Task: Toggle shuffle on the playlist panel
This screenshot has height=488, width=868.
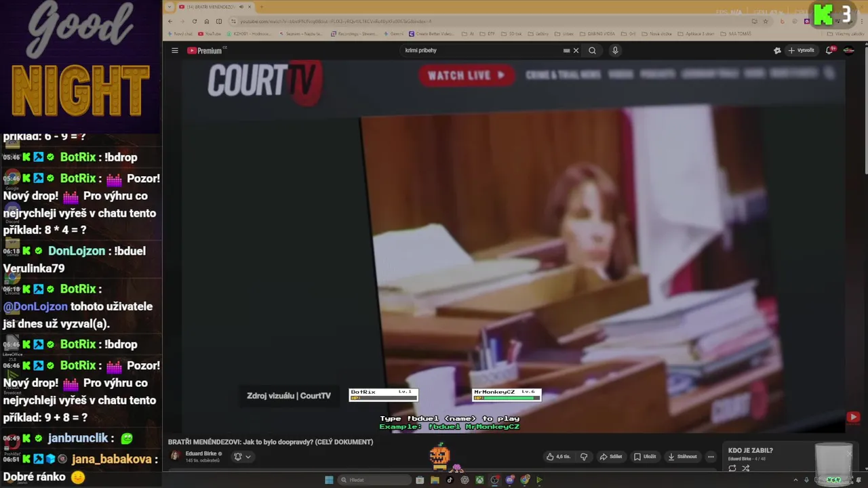Action: pos(746,468)
